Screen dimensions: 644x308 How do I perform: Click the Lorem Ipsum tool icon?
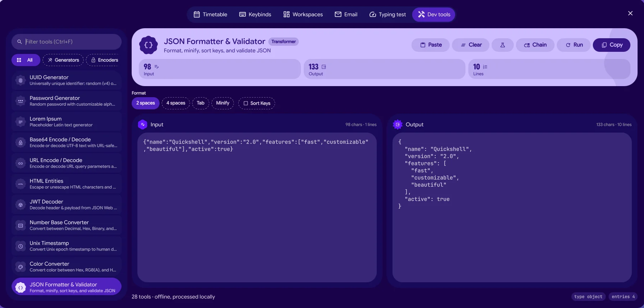pos(21,122)
